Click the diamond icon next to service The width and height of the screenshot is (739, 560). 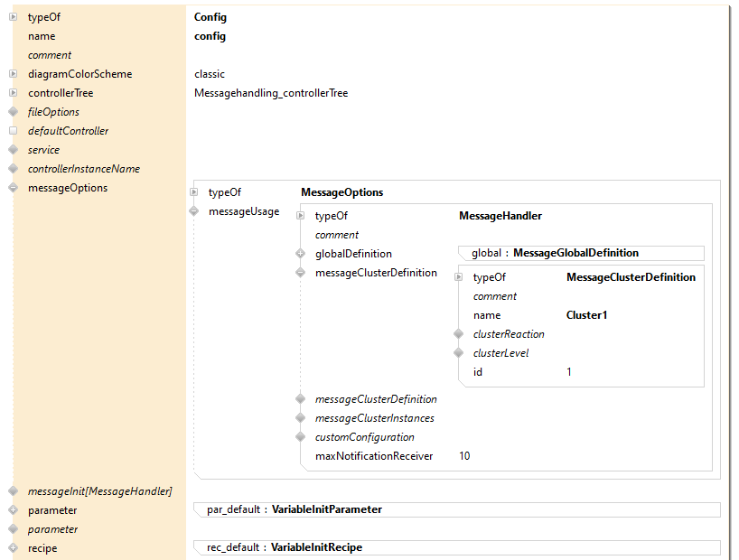[x=13, y=150]
